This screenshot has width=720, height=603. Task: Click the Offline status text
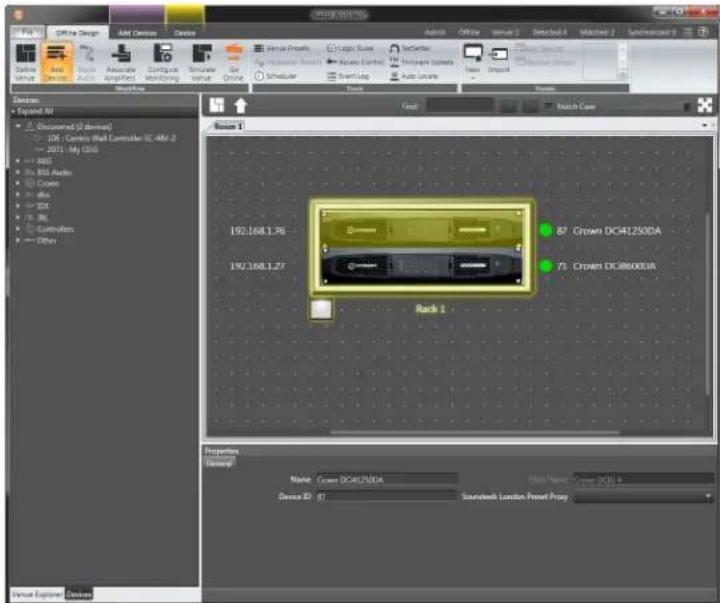[469, 33]
